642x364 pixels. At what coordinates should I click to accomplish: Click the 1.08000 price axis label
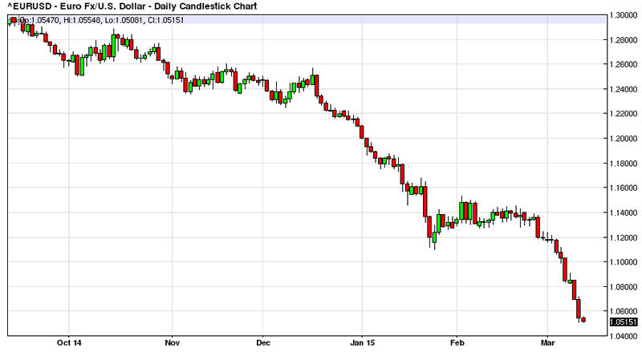(x=624, y=287)
